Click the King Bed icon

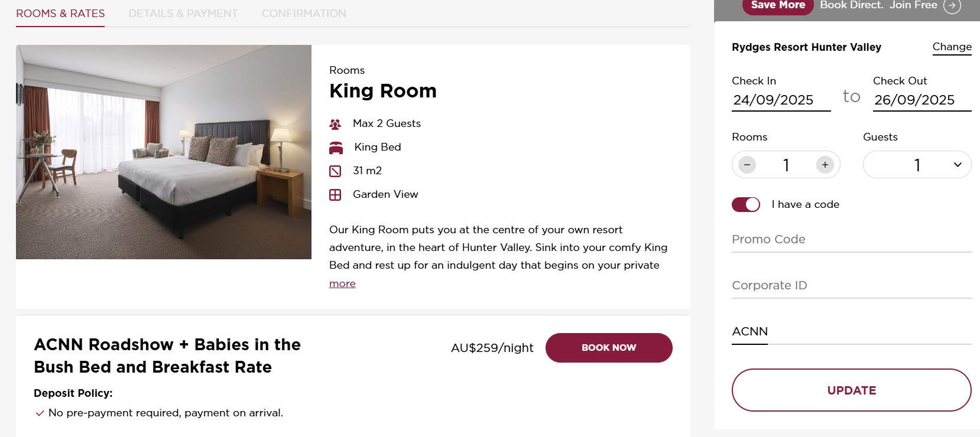click(x=336, y=148)
